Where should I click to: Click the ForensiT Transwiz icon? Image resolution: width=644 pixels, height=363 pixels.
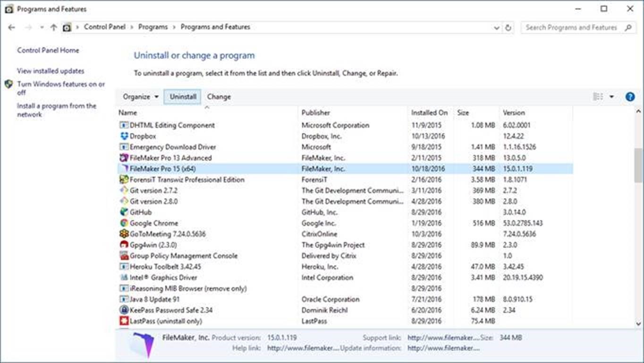[124, 180]
